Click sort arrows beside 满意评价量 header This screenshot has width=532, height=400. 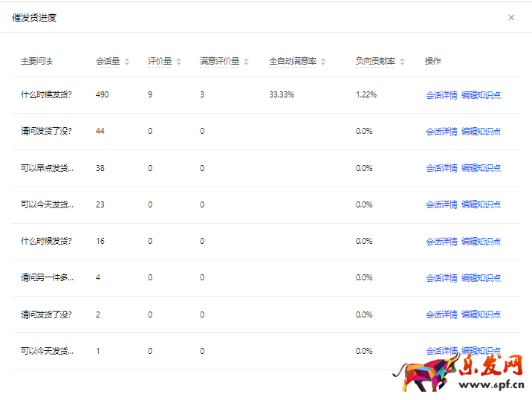tap(247, 62)
